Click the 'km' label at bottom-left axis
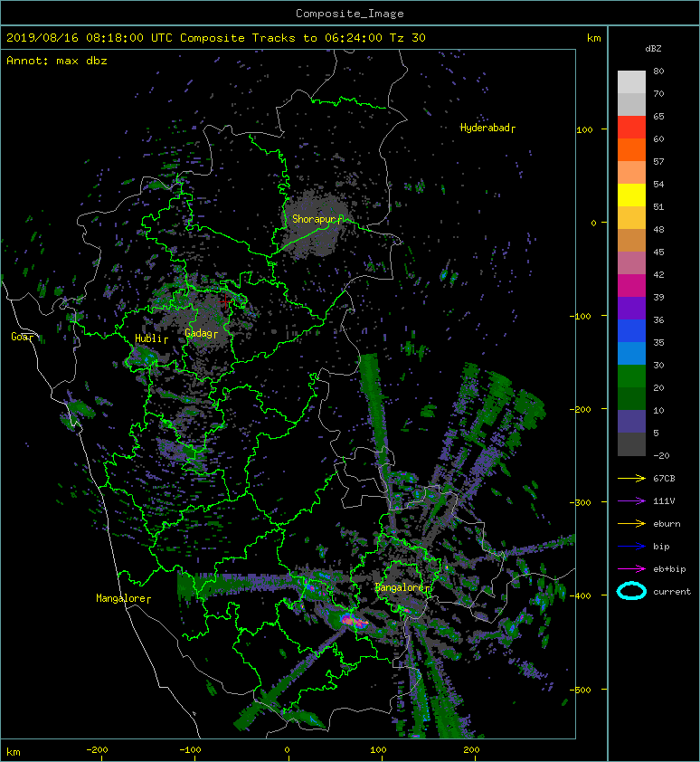This screenshot has height=762, width=700. [x=14, y=752]
